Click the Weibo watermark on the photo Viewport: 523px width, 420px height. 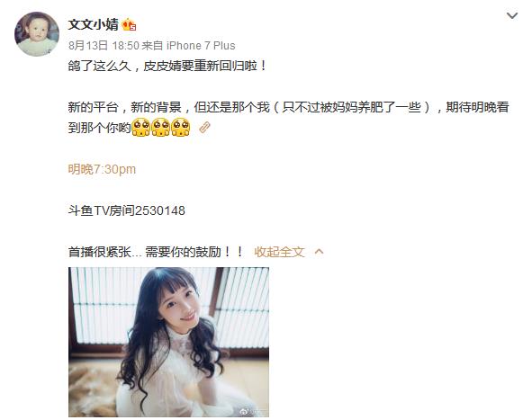click(x=254, y=412)
